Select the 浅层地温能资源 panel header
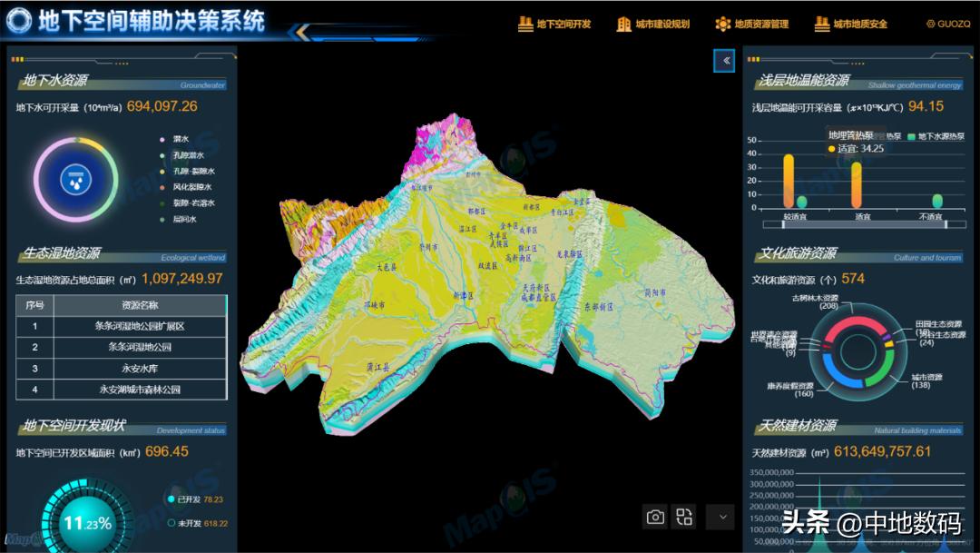Screen dimensions: 980x553 point(806,80)
